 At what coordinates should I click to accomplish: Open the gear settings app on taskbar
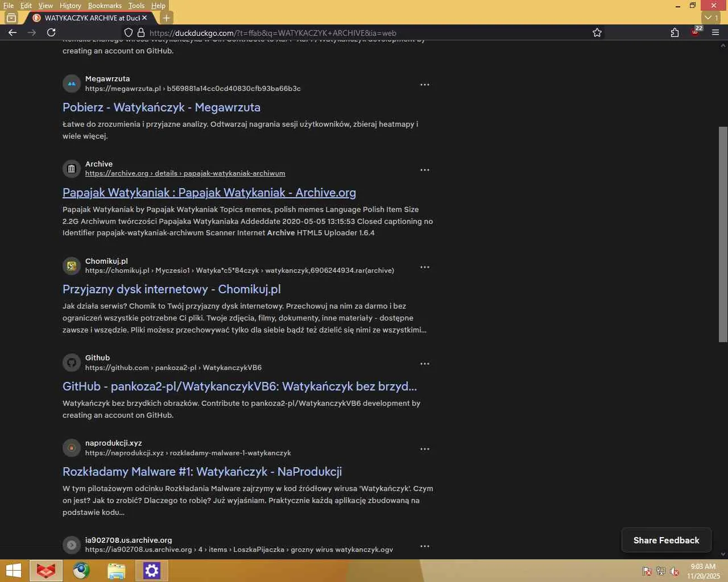point(152,571)
